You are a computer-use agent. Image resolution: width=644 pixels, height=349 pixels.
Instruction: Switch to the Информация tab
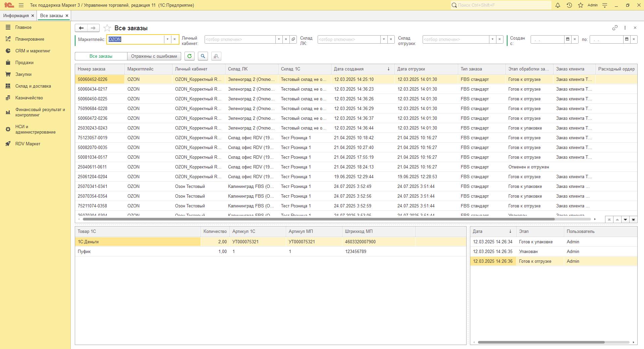coord(16,16)
